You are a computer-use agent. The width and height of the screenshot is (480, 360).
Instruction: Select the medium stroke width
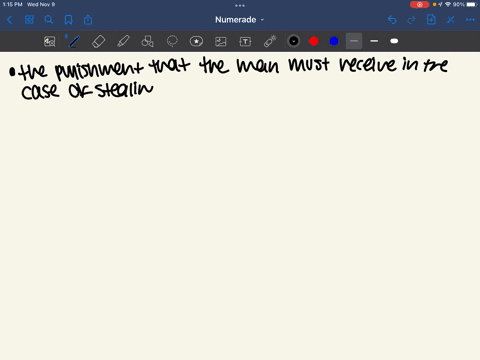[x=374, y=41]
